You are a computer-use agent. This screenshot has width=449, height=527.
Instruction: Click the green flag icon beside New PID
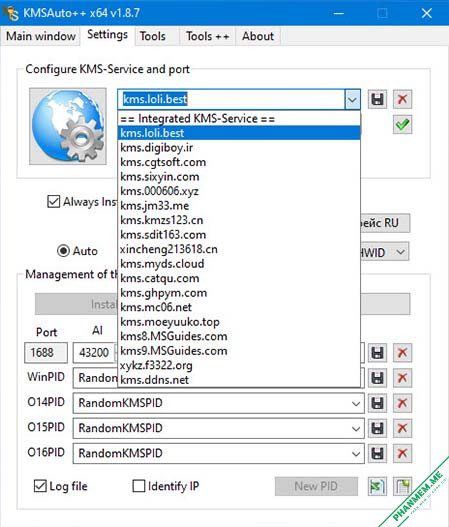click(x=377, y=486)
